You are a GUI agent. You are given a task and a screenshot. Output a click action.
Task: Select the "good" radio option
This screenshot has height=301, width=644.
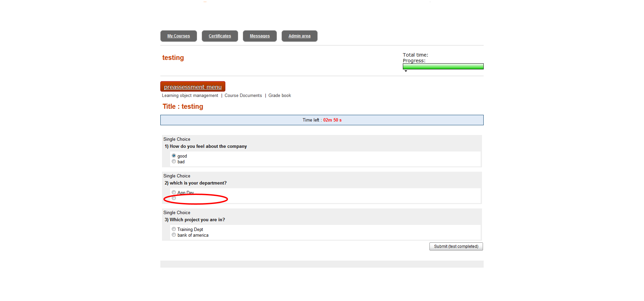[174, 156]
